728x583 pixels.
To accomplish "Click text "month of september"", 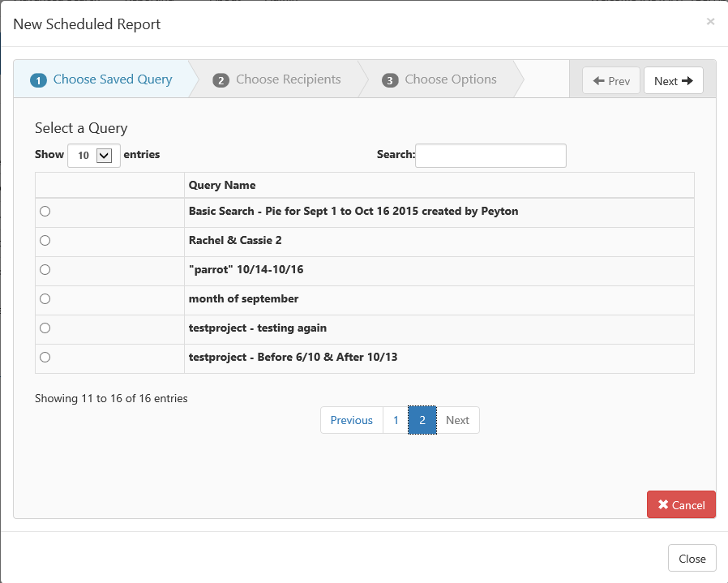I will (243, 298).
